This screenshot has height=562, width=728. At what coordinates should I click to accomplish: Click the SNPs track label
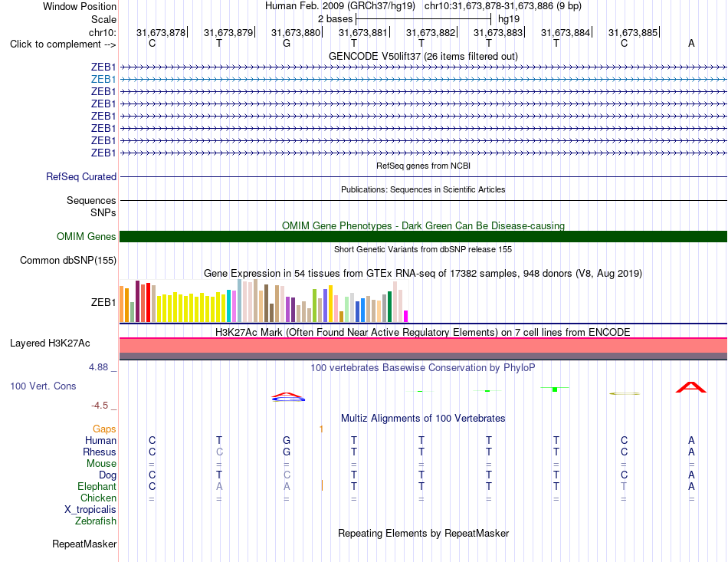click(x=103, y=212)
